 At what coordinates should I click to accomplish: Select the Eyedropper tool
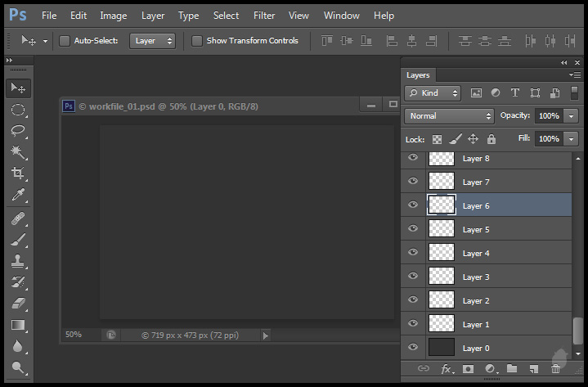[17, 195]
